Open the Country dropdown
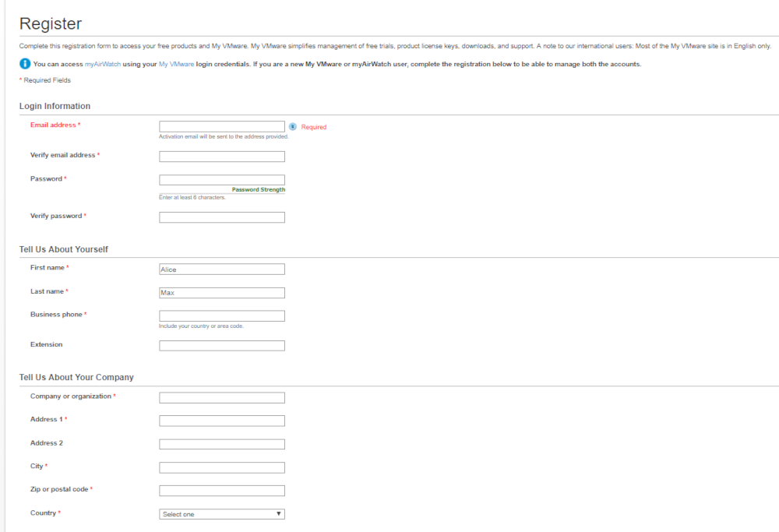The height and width of the screenshot is (532, 779). pos(222,514)
